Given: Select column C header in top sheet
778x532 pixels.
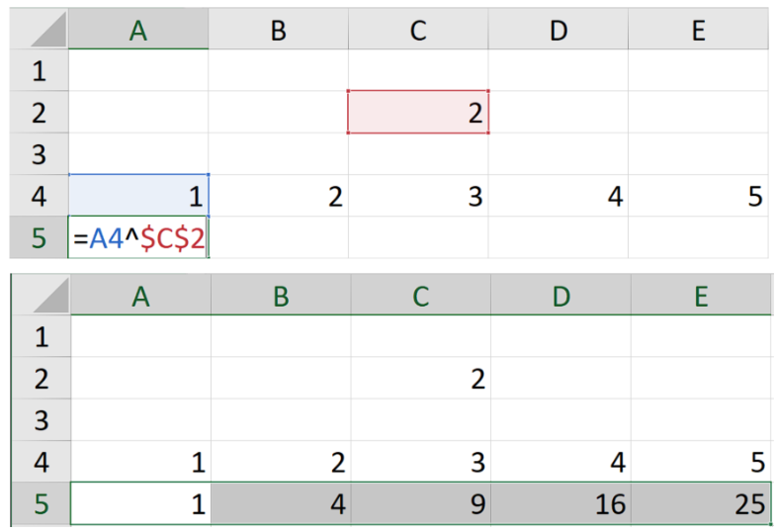Looking at the screenshot, I should pos(418,30).
